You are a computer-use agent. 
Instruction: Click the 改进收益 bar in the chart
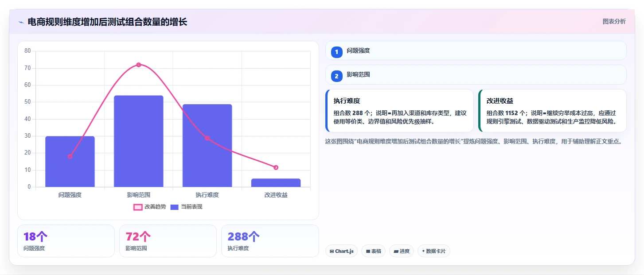[276, 183]
